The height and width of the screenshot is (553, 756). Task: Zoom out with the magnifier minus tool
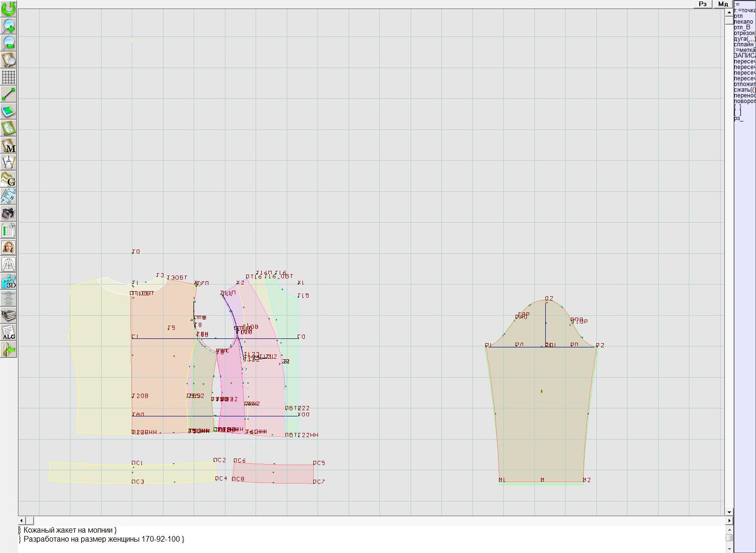point(9,43)
